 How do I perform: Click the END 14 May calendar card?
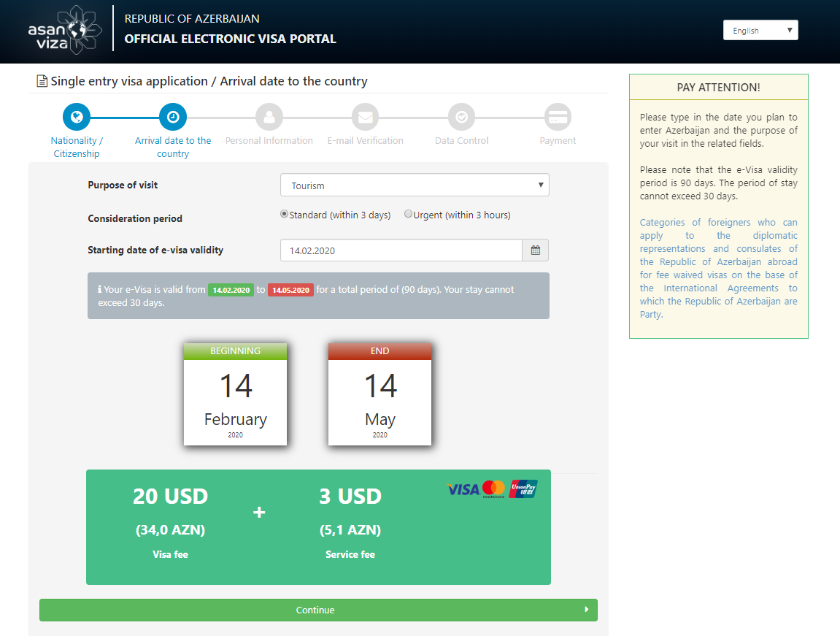click(x=379, y=394)
